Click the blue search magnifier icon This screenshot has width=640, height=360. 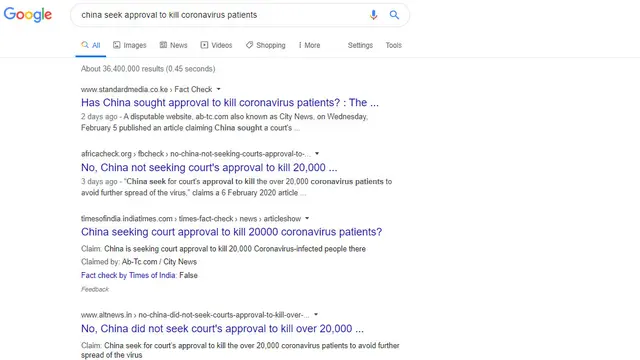pyautogui.click(x=394, y=15)
